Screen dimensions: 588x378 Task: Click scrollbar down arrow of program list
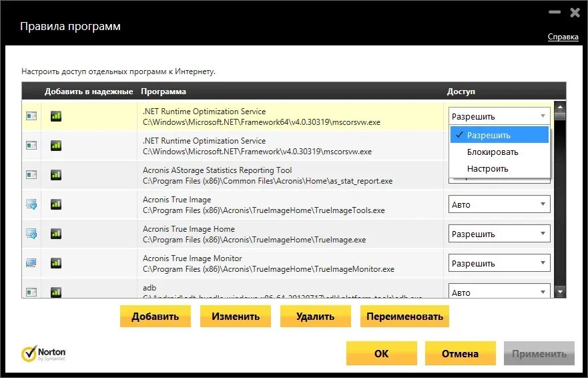coord(560,291)
